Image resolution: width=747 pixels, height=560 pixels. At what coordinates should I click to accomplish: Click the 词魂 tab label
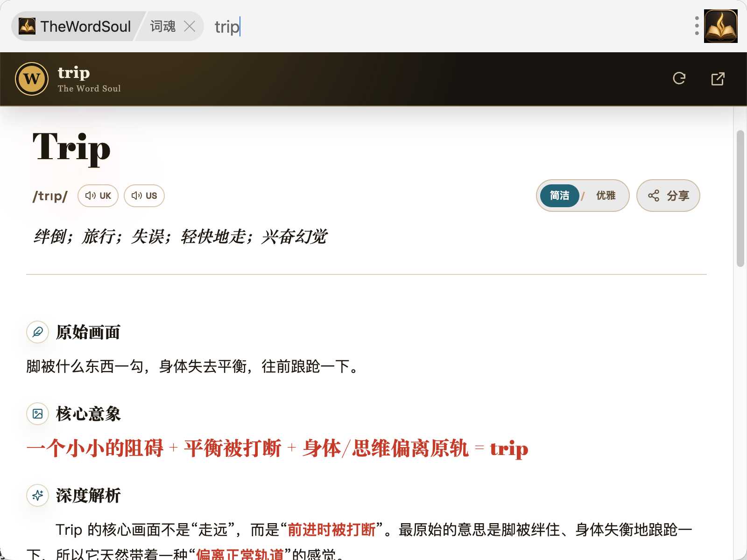point(162,26)
